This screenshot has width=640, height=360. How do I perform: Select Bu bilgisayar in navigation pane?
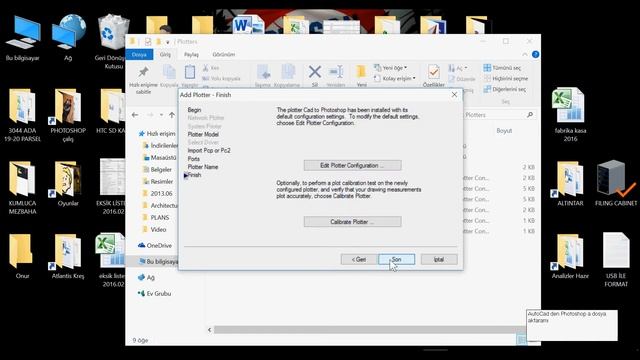click(158, 261)
